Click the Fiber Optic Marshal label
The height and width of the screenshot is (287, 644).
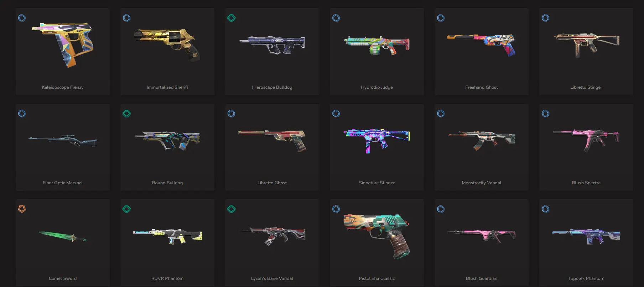tap(63, 183)
